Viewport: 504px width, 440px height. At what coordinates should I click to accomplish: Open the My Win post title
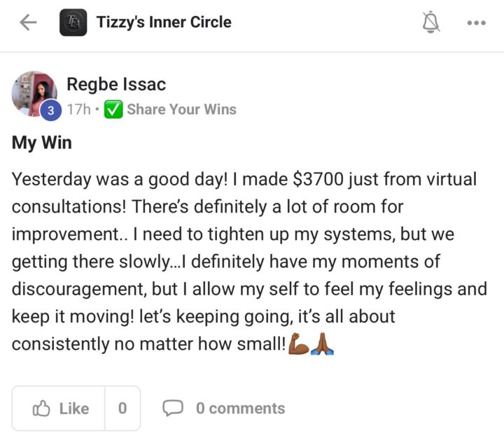[41, 143]
